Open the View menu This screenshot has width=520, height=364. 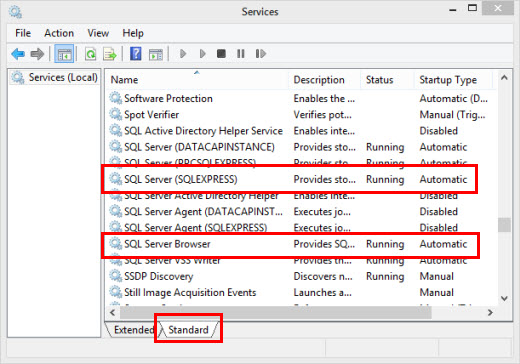click(x=98, y=33)
